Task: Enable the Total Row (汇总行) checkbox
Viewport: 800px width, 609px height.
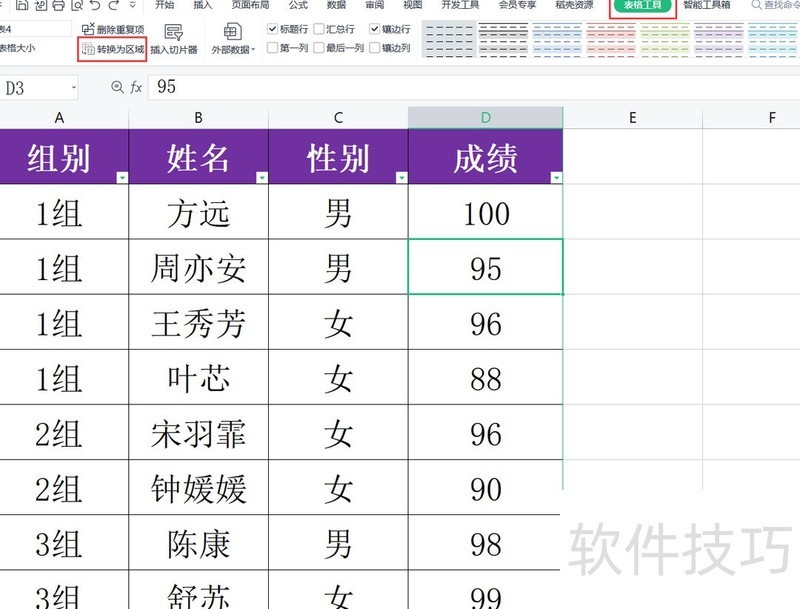Action: click(318, 29)
